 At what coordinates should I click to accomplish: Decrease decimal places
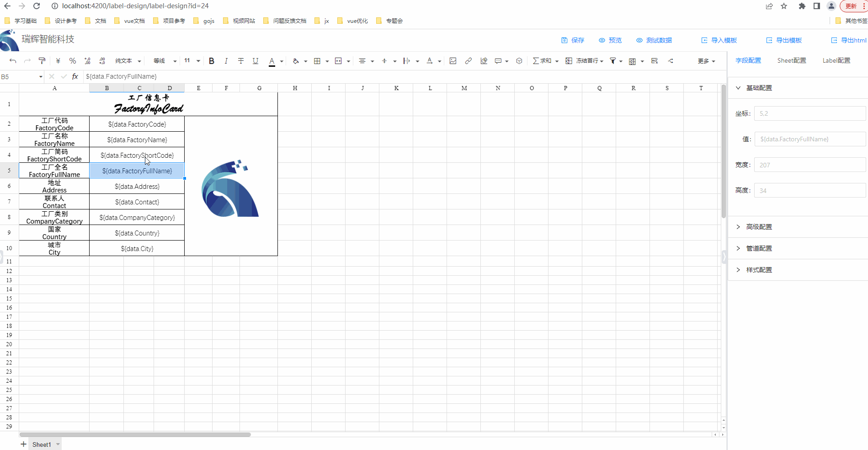pyautogui.click(x=87, y=61)
